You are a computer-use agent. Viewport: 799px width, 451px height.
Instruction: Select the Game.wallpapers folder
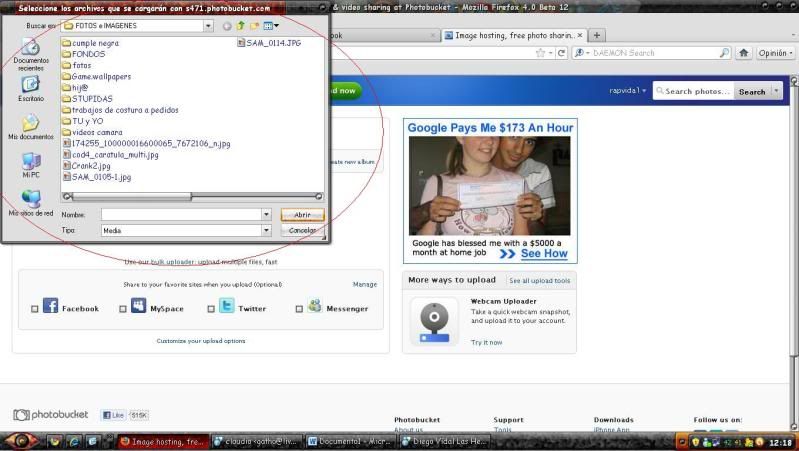click(x=96, y=76)
